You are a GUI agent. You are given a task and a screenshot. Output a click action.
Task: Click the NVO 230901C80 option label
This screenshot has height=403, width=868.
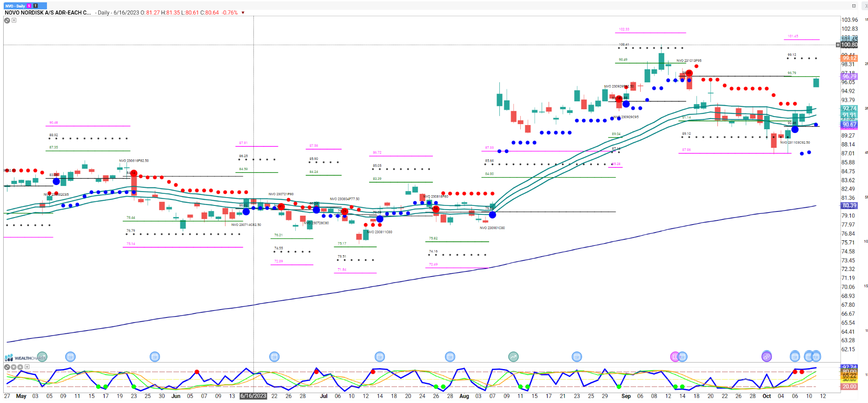[x=492, y=228]
